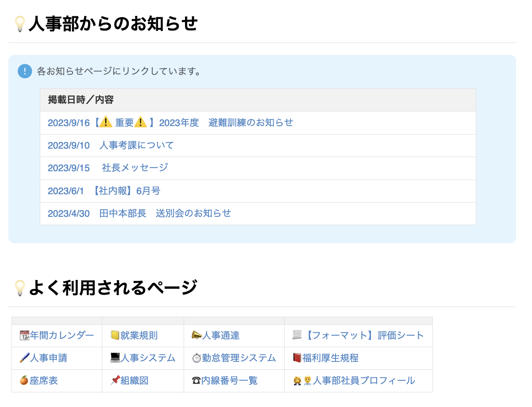532x407 pixels.
Task: Click the telephone icon beside 内線番号一覧
Action: click(x=196, y=381)
